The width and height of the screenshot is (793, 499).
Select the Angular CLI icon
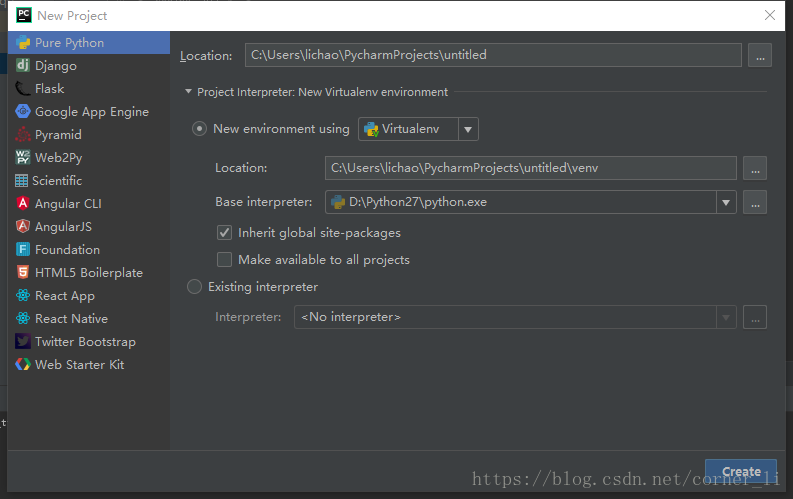tap(23, 203)
